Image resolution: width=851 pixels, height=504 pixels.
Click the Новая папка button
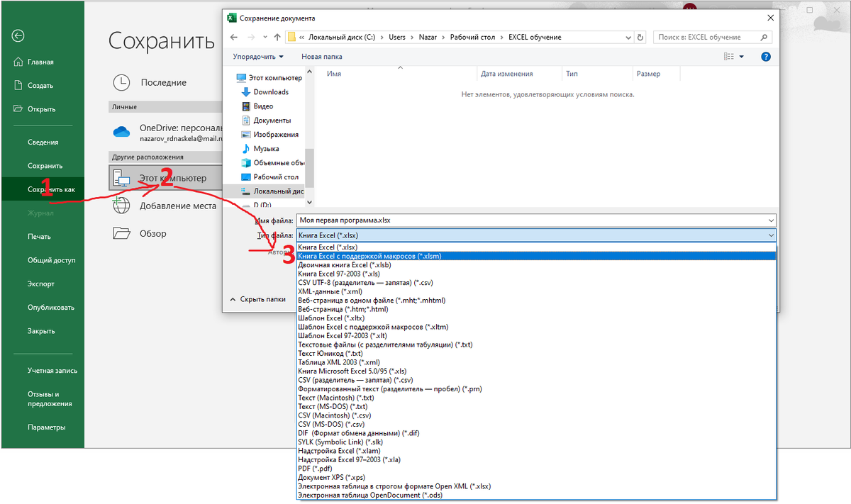[321, 57]
